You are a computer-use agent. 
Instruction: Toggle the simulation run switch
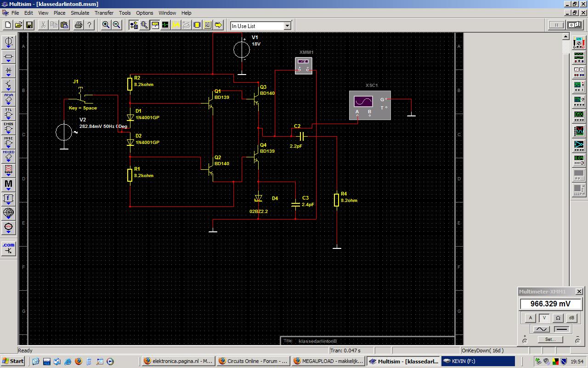click(575, 25)
